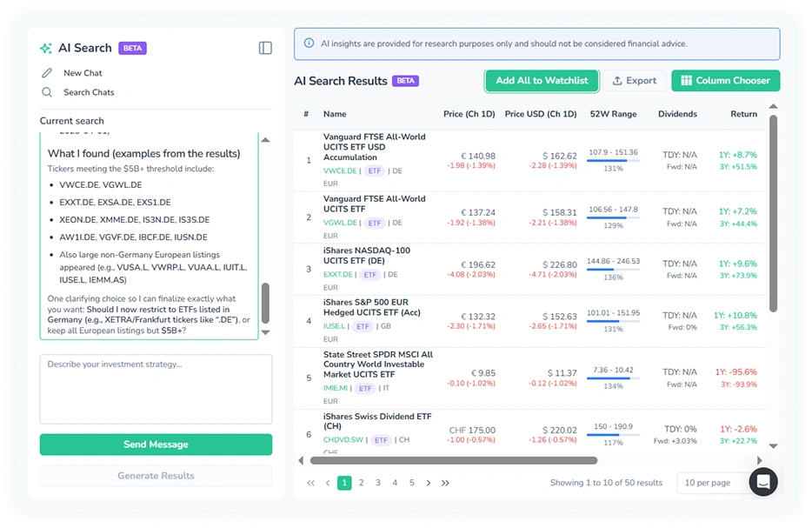Open the support chat bubble widget

[x=763, y=482]
